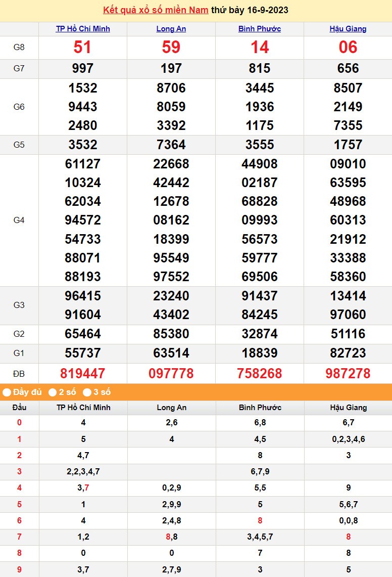This screenshot has width=392, height=577.
Task: Click the G8 result 51
Action: [83, 48]
